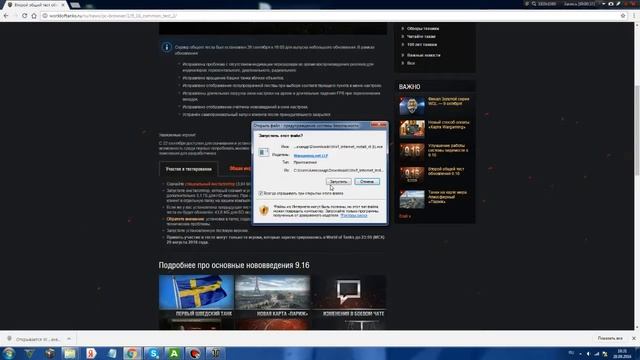The height and width of the screenshot is (360, 640).
Task: Open the file explorer folder taskbar icon
Action: click(70, 353)
